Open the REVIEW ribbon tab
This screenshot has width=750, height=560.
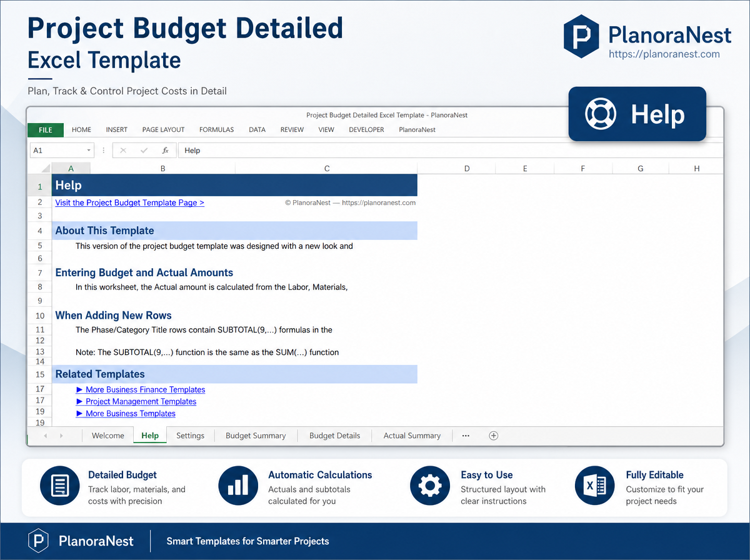coord(292,130)
